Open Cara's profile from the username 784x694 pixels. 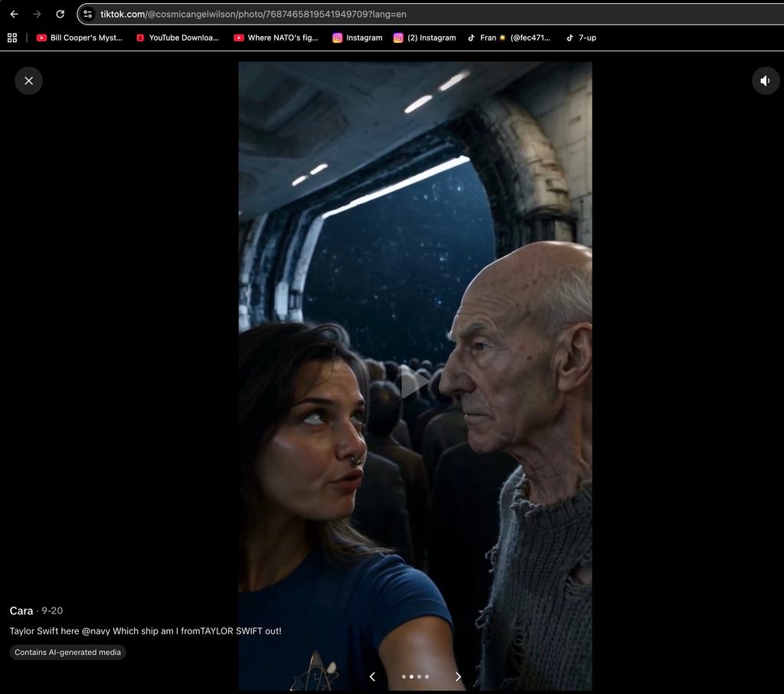(21, 611)
